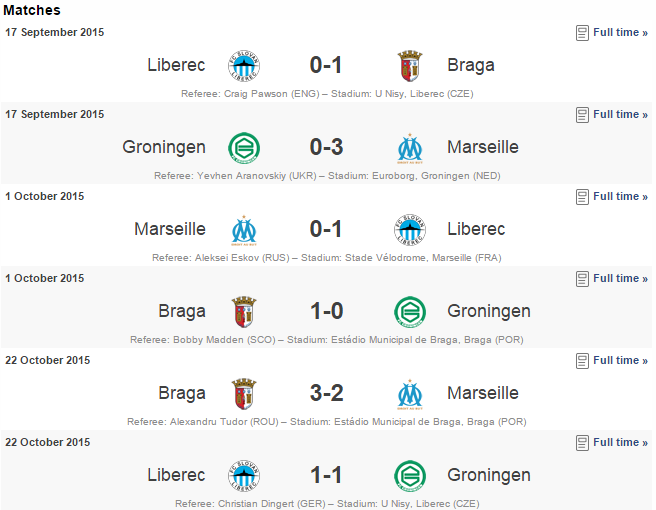656x510 pixels.
Task: Click report icon for Liberec 1-1 Groningen match
Action: 582,443
